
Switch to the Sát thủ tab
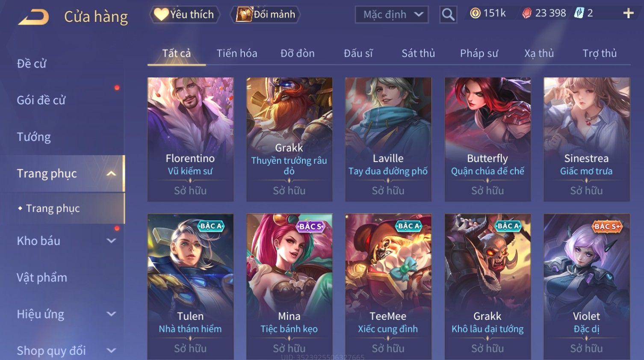(x=418, y=53)
